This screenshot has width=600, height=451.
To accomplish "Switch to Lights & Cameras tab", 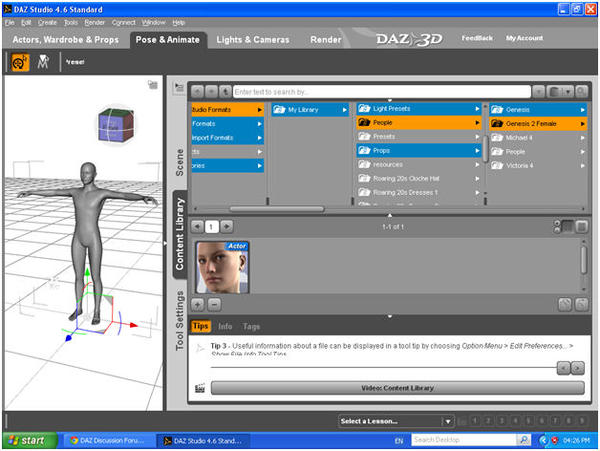I will (253, 40).
